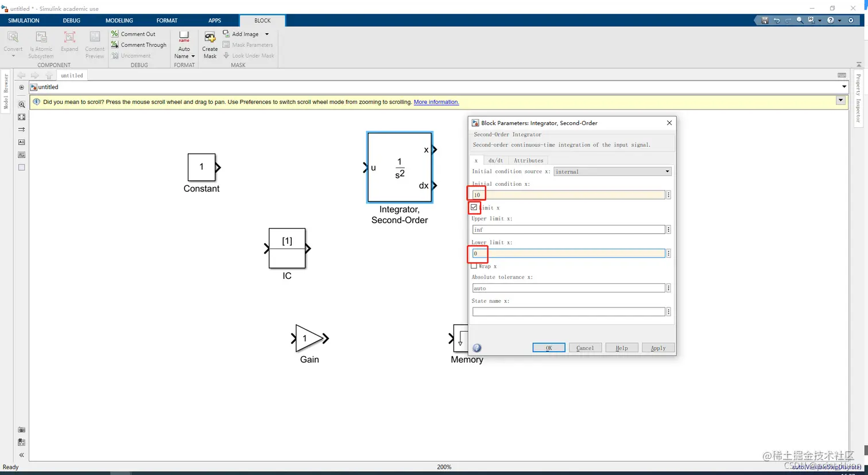Select the Annotation text tool
868x475 pixels.
point(21,142)
